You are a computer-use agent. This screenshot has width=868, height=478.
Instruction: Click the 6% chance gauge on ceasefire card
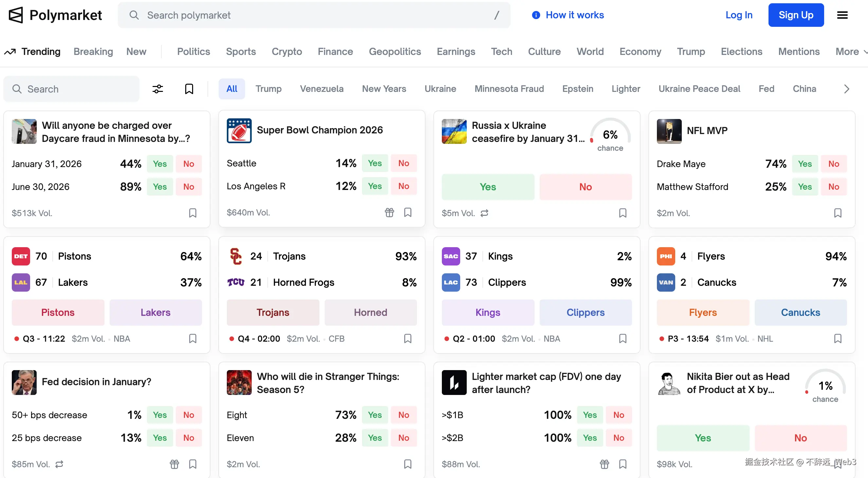[x=610, y=136]
